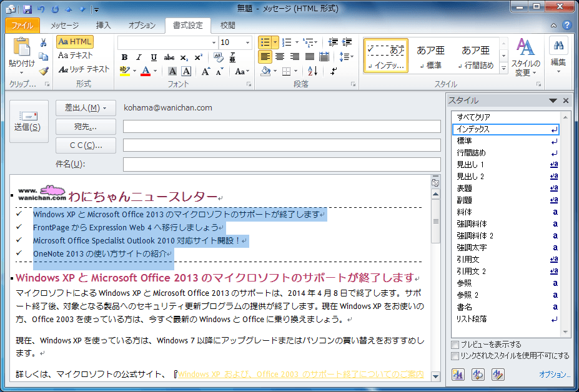Open the bullet list style dropdown arrow

click(x=275, y=42)
